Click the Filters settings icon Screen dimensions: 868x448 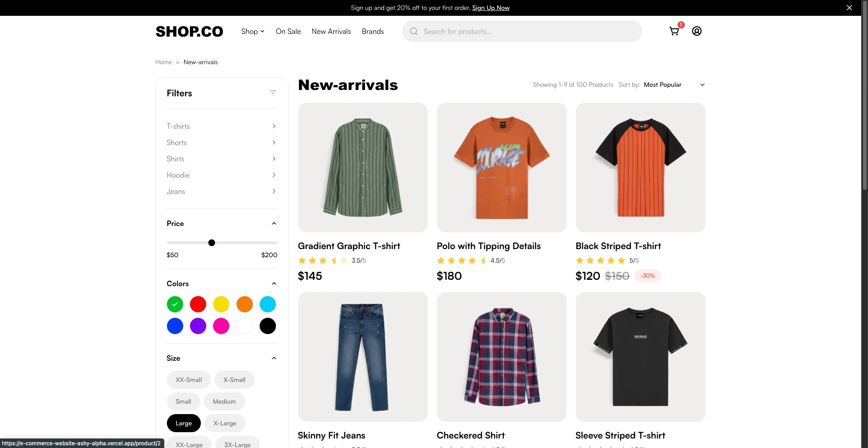click(x=273, y=93)
